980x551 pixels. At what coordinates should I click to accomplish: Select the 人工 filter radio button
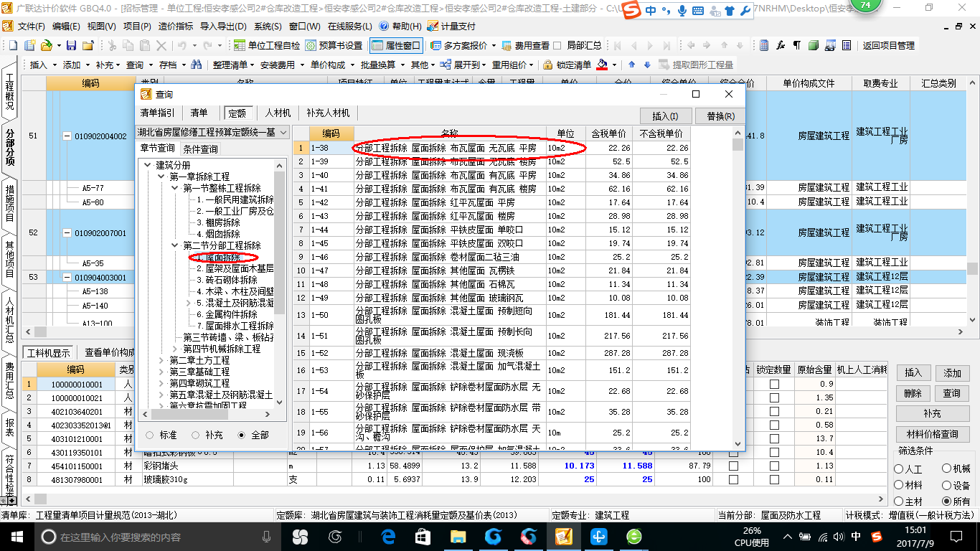[x=899, y=468]
